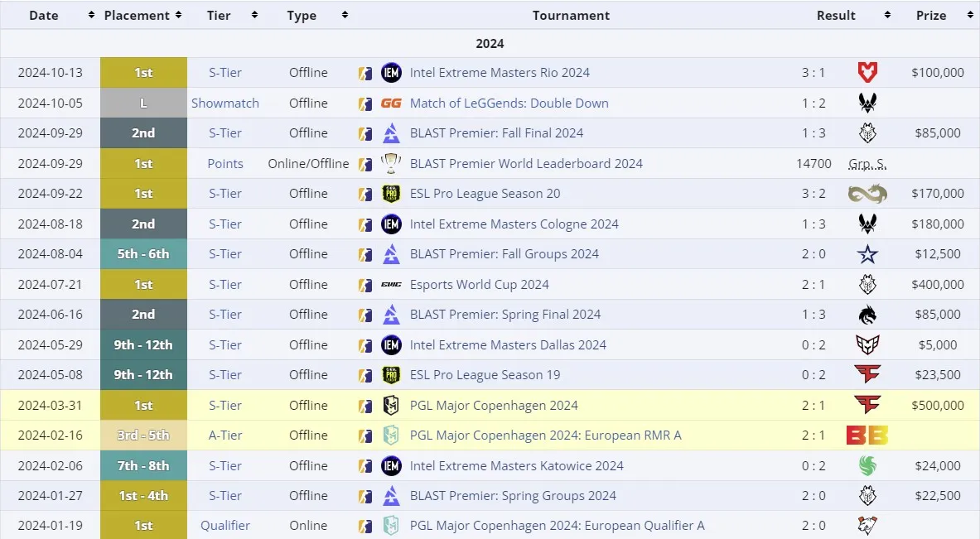
Task: Click Team Falcons logo in Katowice row
Action: (x=867, y=465)
